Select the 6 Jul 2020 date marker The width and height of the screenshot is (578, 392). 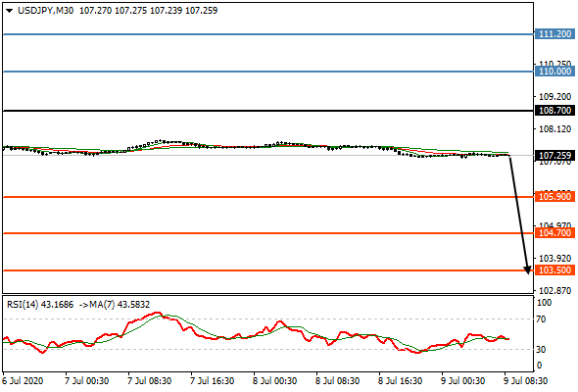click(x=23, y=380)
